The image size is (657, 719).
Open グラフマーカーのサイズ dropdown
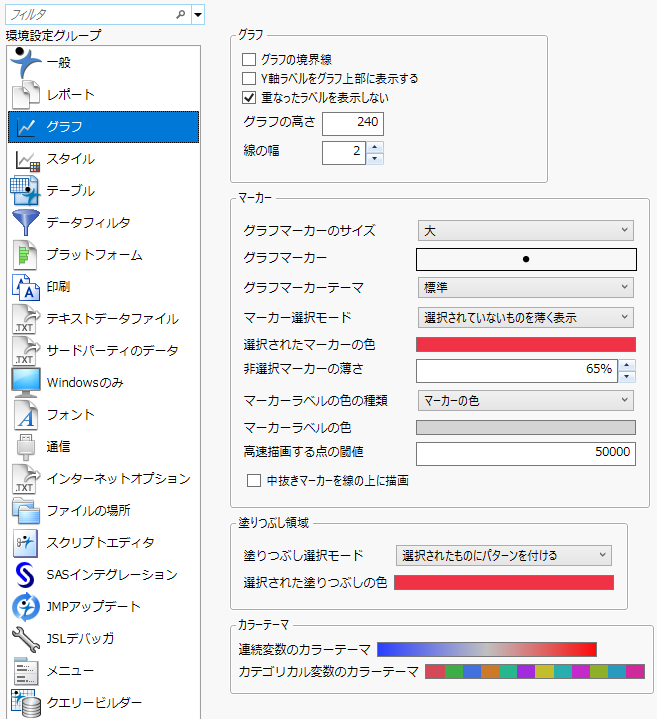pos(525,230)
